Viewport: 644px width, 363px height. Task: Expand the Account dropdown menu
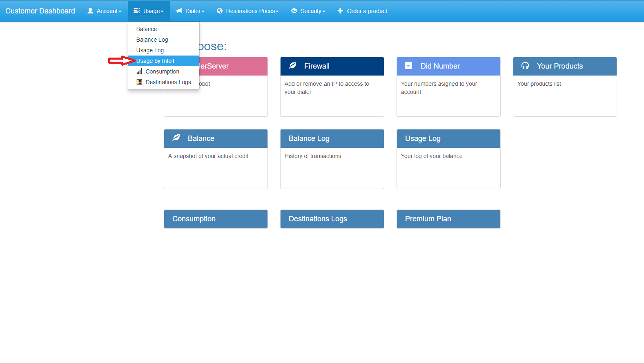coord(105,11)
